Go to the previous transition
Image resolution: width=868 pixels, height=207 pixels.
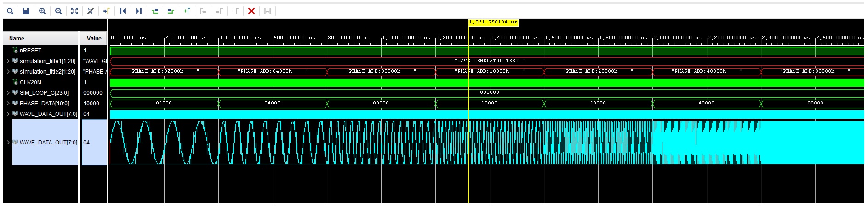[x=155, y=11]
